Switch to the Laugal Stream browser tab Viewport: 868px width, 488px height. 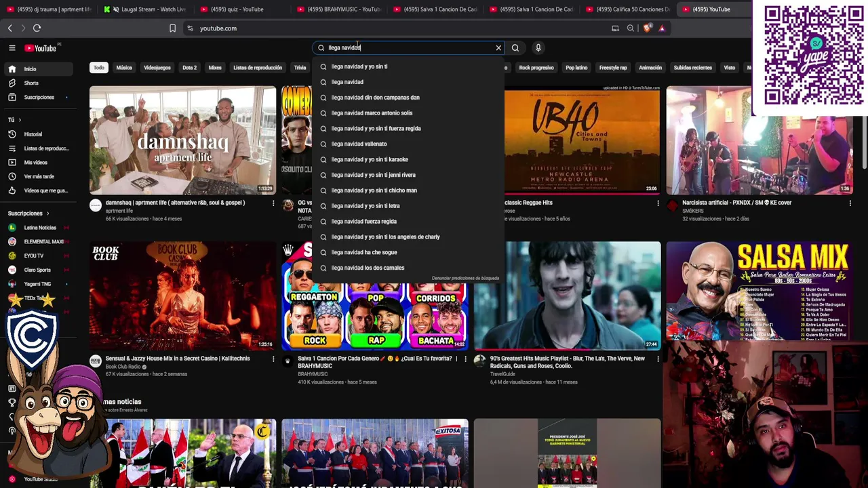coord(146,9)
